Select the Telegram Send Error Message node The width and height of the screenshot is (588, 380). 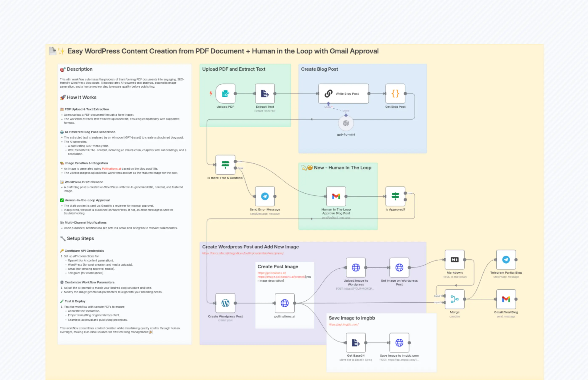(x=265, y=196)
